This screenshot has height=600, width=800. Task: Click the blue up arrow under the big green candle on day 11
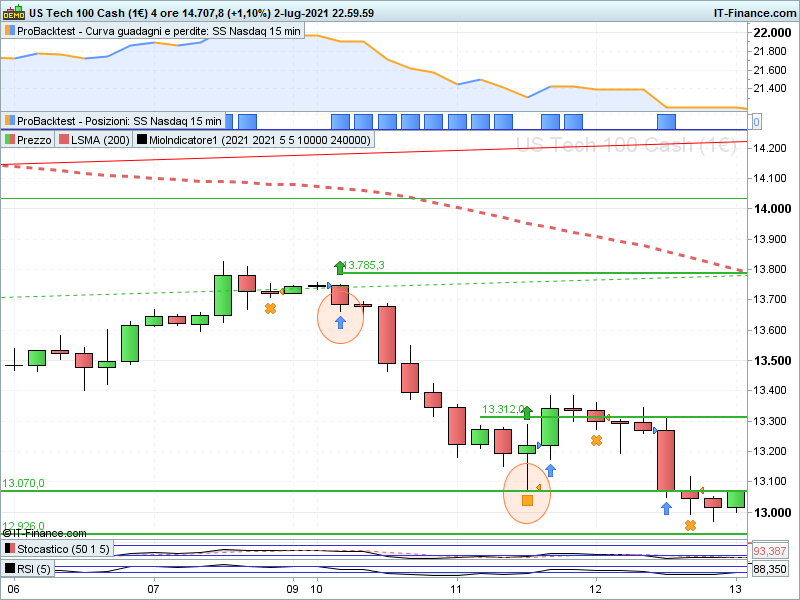550,470
